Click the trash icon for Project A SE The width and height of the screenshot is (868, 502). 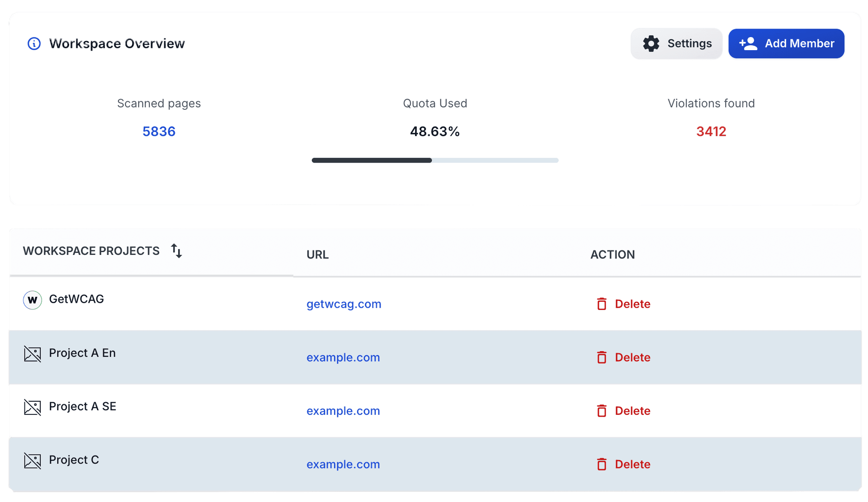point(602,411)
